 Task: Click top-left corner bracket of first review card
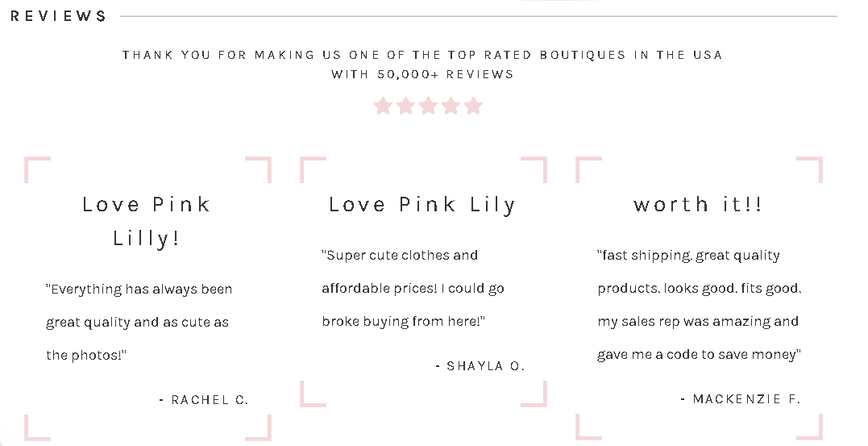[x=37, y=169]
